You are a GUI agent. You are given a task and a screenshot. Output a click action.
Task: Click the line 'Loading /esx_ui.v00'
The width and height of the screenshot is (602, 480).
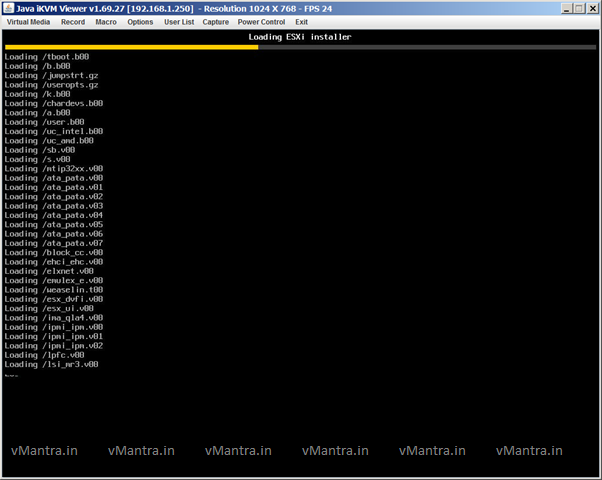coord(49,308)
